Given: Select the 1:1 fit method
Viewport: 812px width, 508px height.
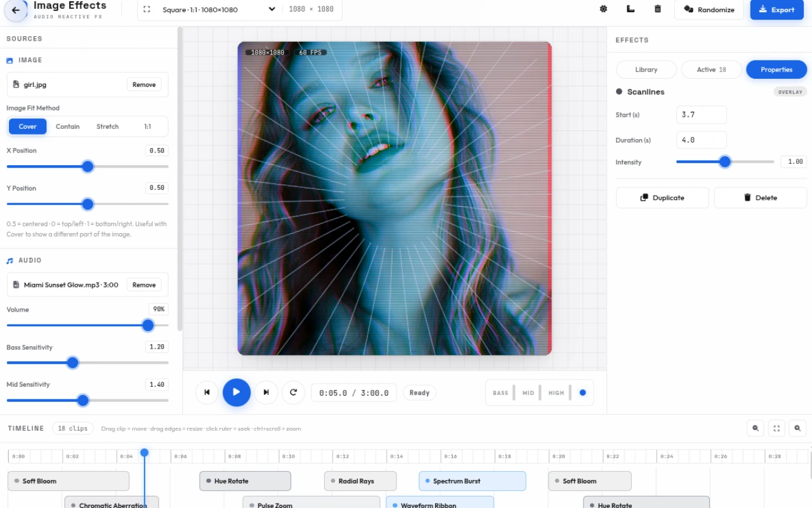Looking at the screenshot, I should point(147,126).
